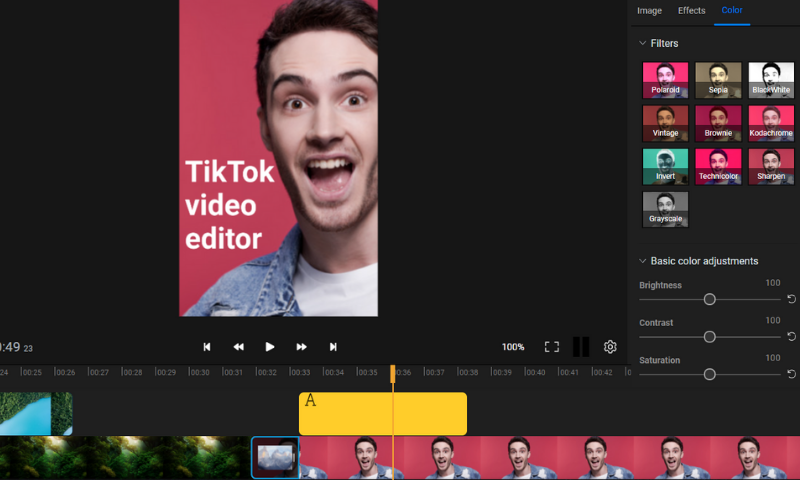Collapse the Basic color adjustments section
The height and width of the screenshot is (480, 800).
643,261
